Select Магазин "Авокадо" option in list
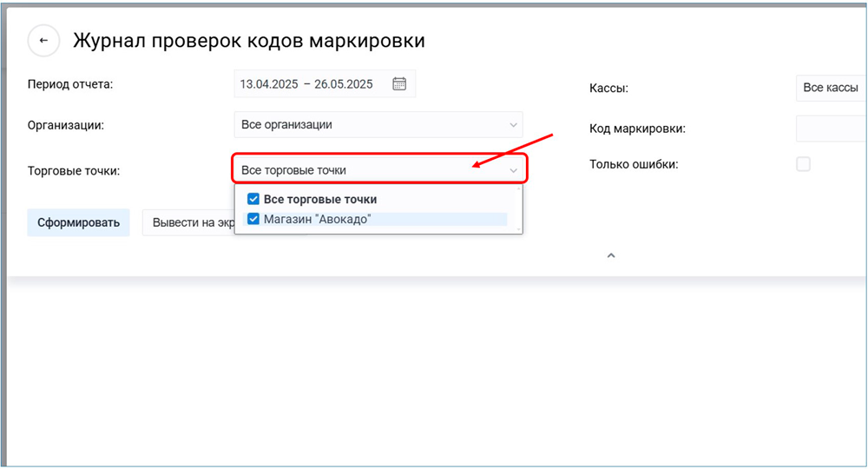The height and width of the screenshot is (469, 868). pyautogui.click(x=318, y=219)
